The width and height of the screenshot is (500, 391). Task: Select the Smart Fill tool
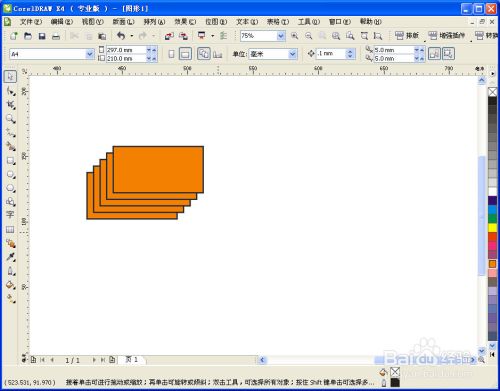11,146
